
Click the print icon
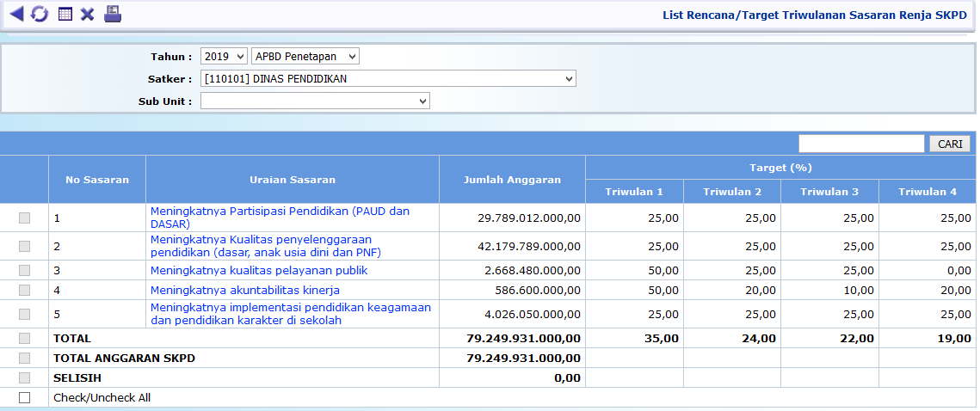(x=113, y=14)
